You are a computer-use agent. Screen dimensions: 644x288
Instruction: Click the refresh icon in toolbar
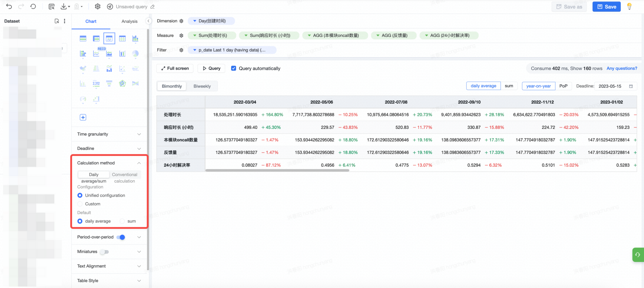click(x=33, y=7)
